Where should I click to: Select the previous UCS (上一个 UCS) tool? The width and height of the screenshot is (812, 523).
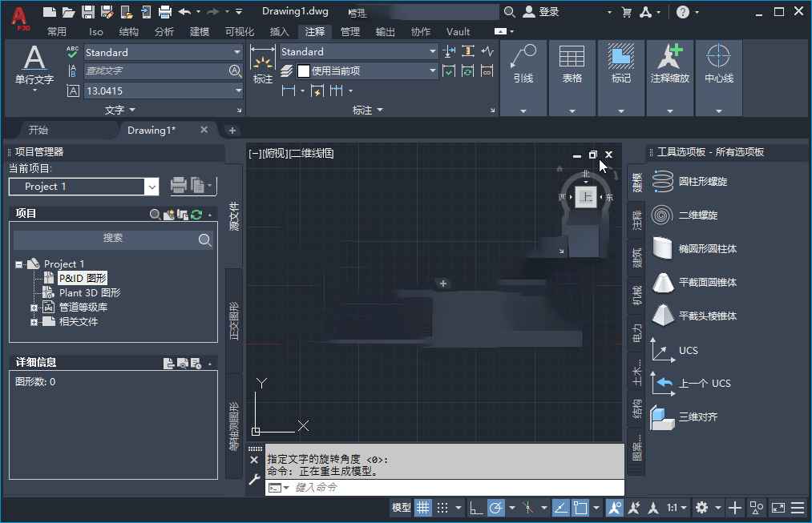pyautogui.click(x=691, y=384)
